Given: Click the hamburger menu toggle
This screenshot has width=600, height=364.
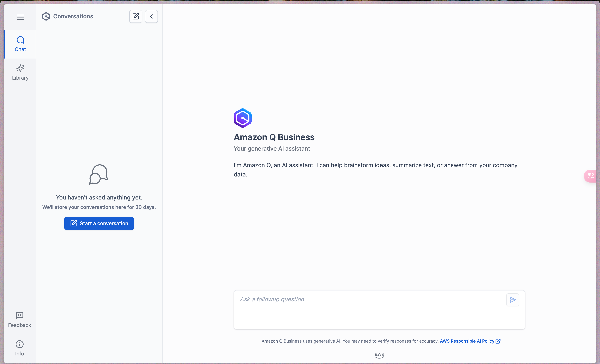Looking at the screenshot, I should (x=20, y=16).
